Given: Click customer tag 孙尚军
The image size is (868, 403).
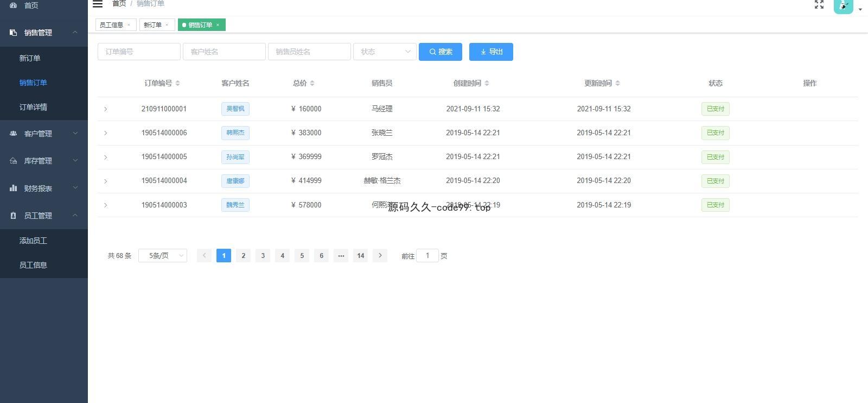Looking at the screenshot, I should coord(235,157).
